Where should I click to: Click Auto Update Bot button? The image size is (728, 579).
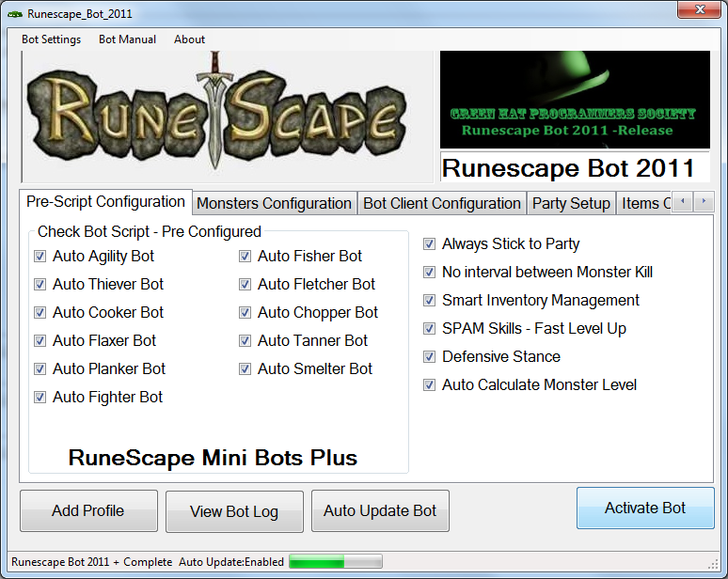[380, 510]
